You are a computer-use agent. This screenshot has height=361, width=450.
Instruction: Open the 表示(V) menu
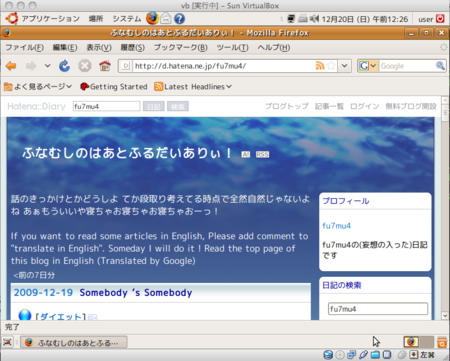click(x=99, y=48)
